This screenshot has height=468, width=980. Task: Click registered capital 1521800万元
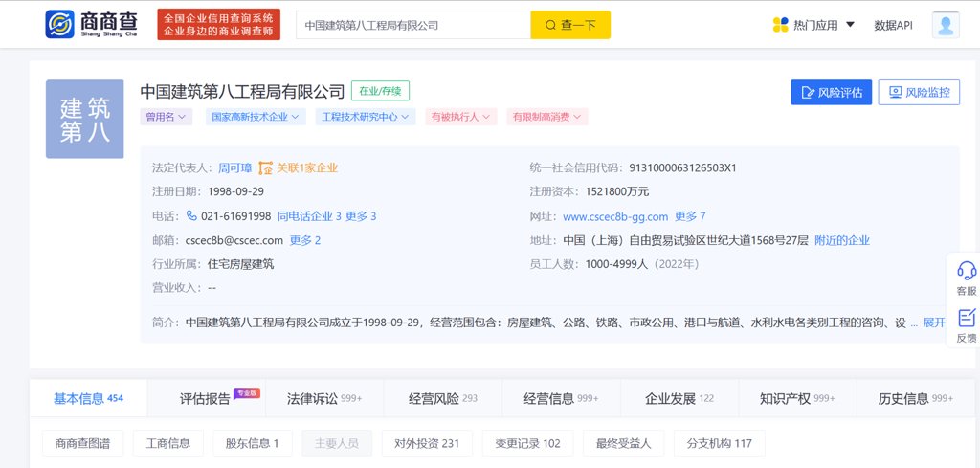[617, 191]
